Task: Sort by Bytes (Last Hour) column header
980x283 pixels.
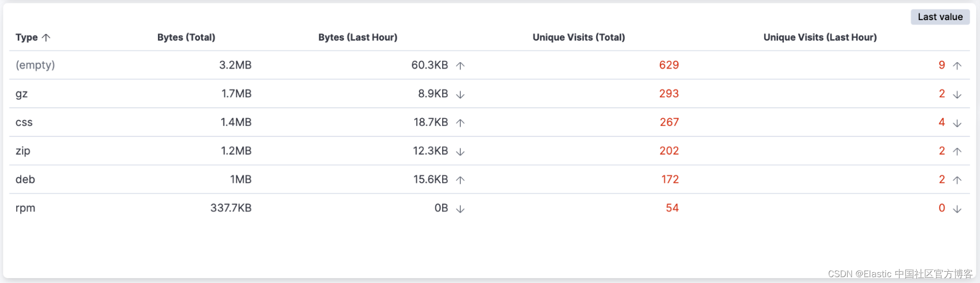Action: pos(358,37)
